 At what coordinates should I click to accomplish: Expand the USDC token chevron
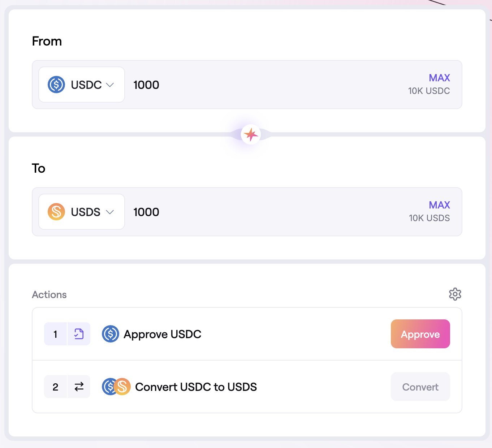[x=110, y=85]
